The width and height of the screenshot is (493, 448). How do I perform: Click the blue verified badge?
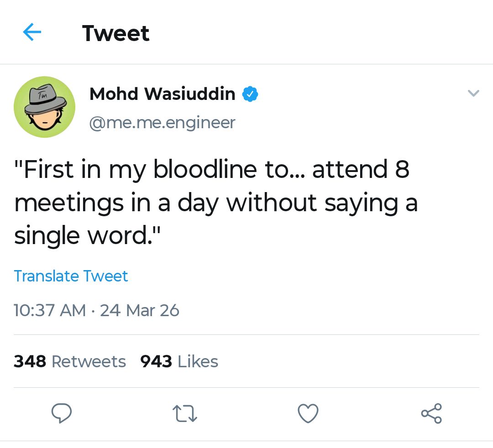250,94
